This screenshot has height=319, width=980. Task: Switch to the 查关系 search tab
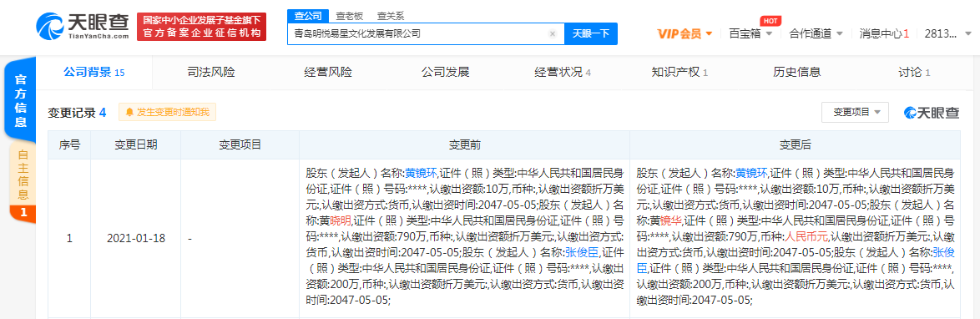[390, 16]
